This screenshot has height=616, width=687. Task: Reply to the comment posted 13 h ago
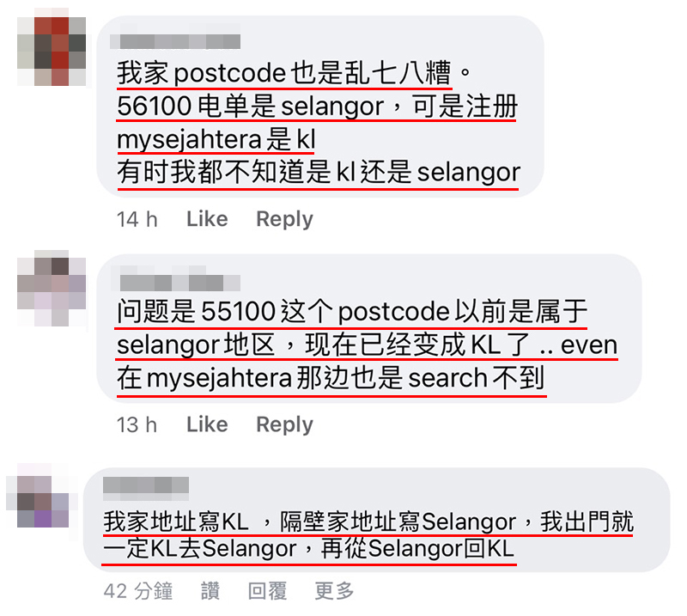point(284,424)
